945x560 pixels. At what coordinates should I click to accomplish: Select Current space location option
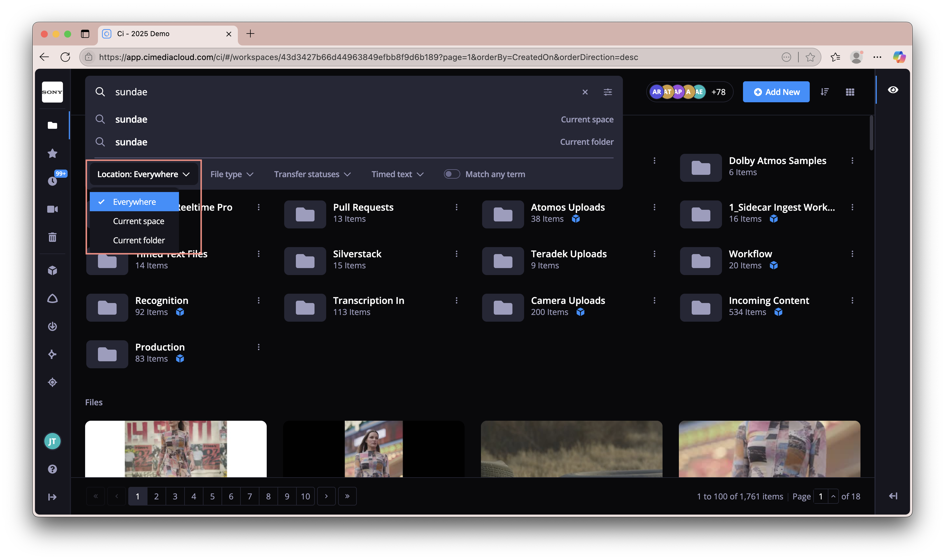134,221
